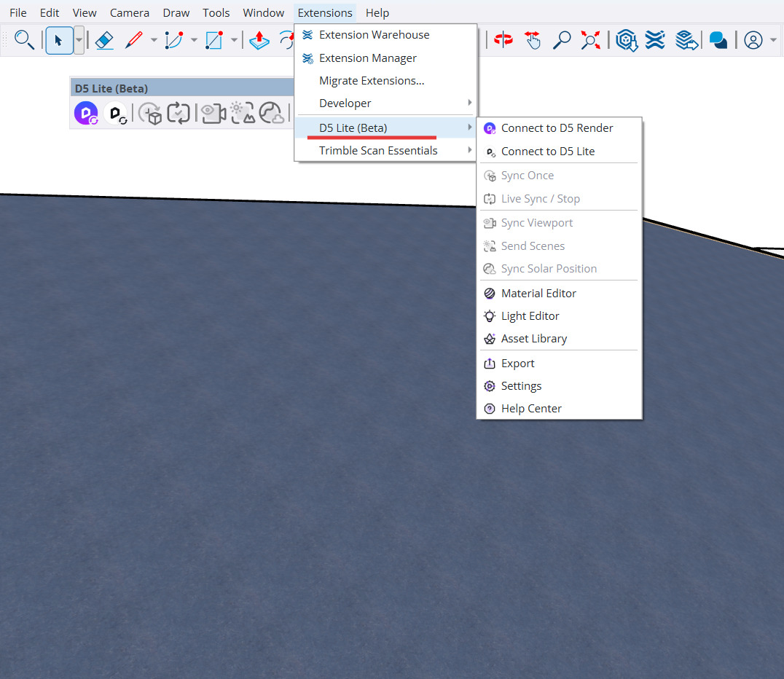Open the arc tools dropdown arrow
This screenshot has width=784, height=679.
(194, 40)
